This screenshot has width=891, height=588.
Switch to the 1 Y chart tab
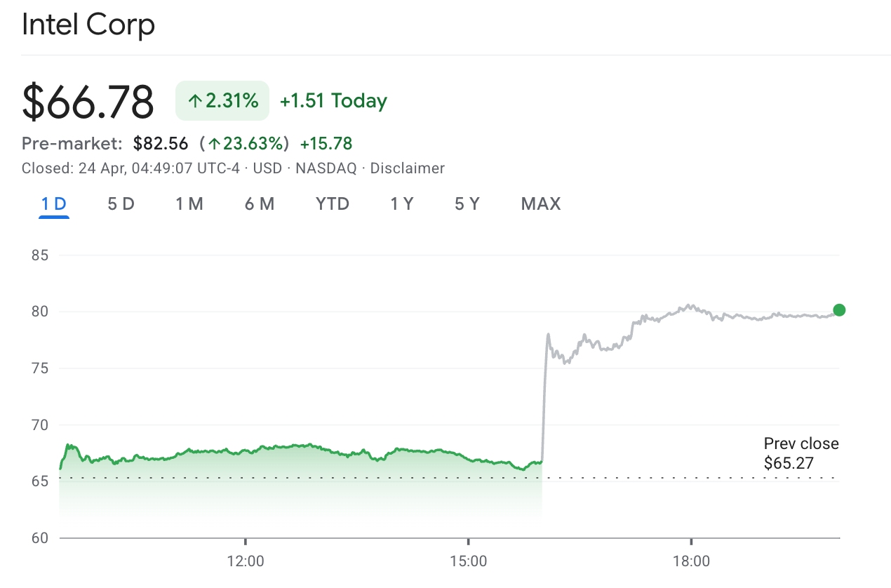pos(402,204)
